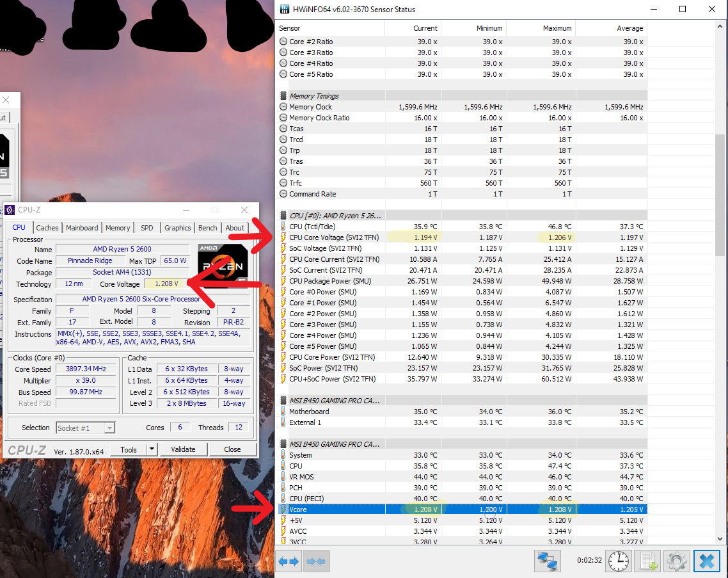Click the Code Name Pinnacle Ridge field
This screenshot has width=728, height=578.
[x=90, y=261]
